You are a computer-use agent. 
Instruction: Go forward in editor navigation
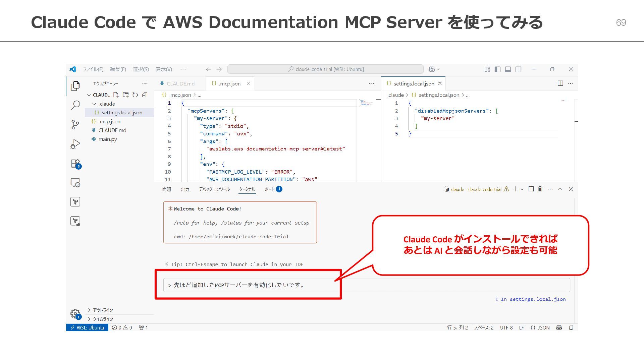click(x=219, y=69)
